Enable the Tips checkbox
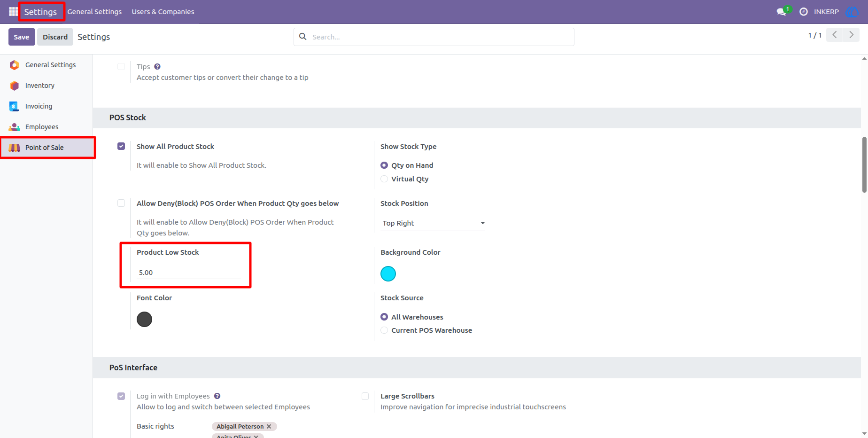Screen dimensions: 868x438 click(121, 67)
